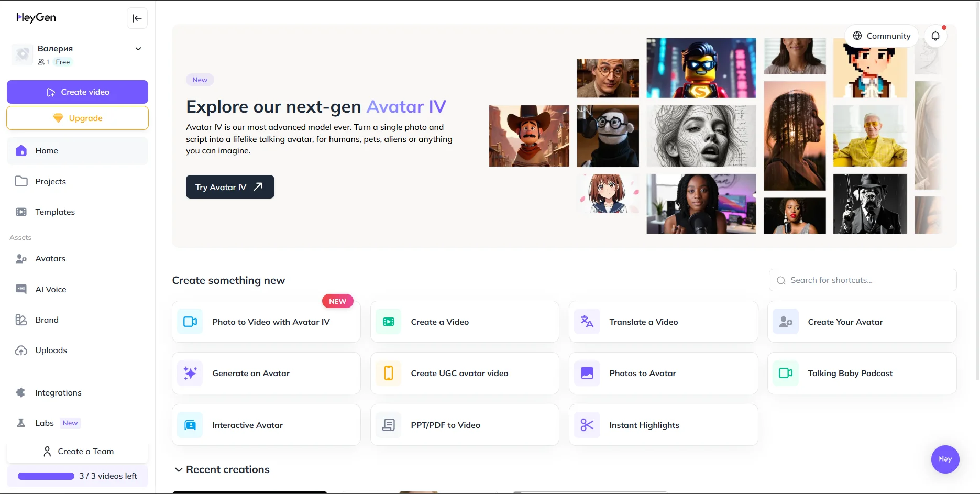Click the bulldog gangster thumbnail

[x=870, y=204]
